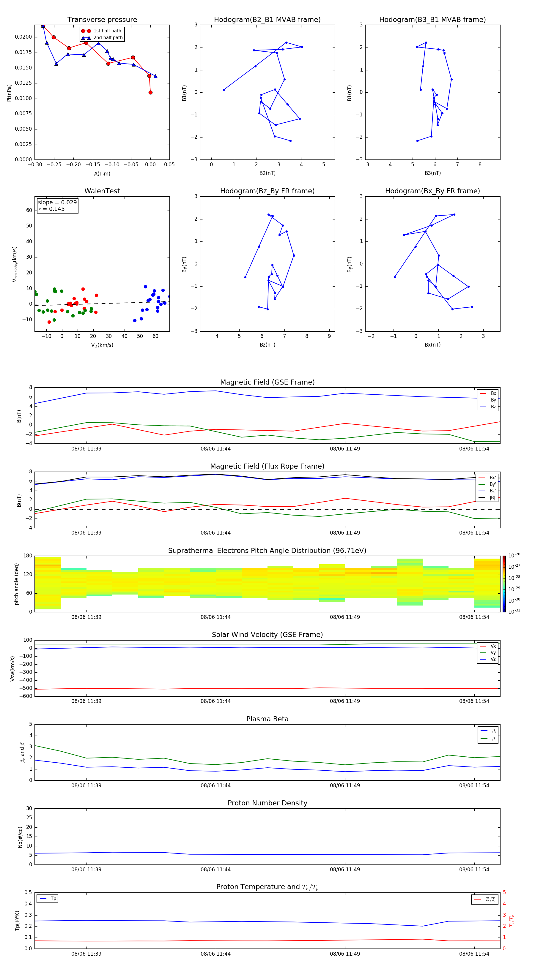
Task: Click the 'Hodogram(Bx_By FR frame)' title
Action: (432, 191)
